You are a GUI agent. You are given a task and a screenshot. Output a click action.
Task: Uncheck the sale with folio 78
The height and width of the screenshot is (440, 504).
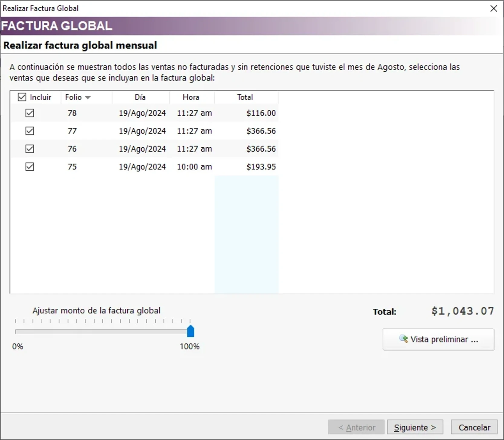point(30,113)
